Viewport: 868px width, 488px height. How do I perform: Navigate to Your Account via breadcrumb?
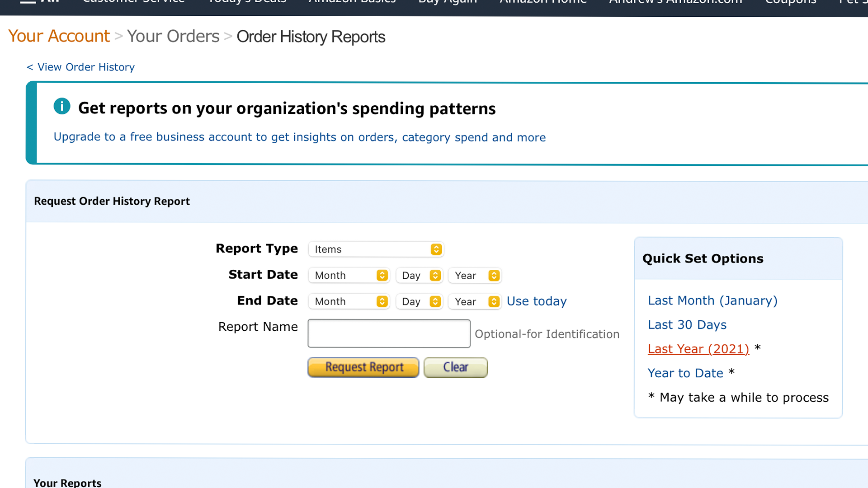tap(58, 36)
